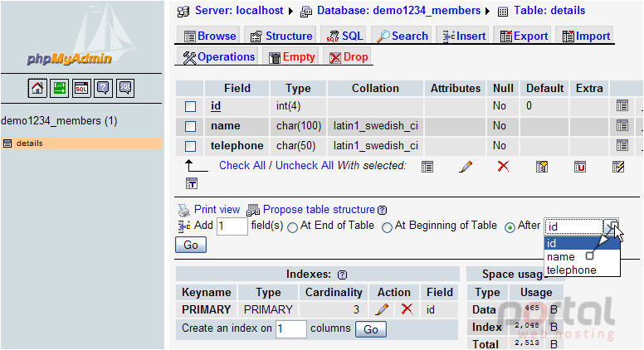Image resolution: width=644 pixels, height=350 pixels.
Task: Switch to the SQL tab
Action: click(344, 36)
